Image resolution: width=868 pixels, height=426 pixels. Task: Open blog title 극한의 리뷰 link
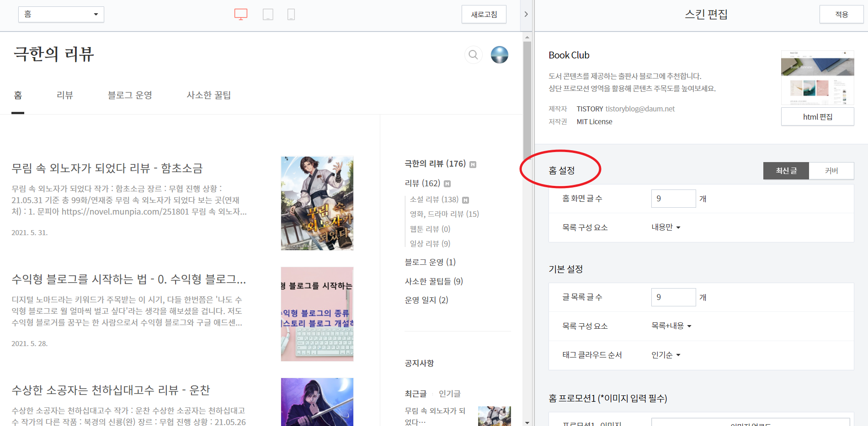point(54,54)
